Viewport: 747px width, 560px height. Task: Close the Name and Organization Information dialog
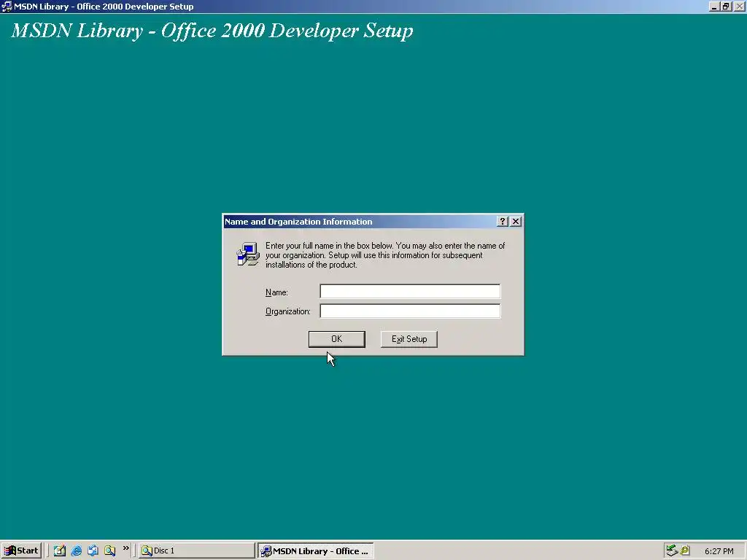516,222
